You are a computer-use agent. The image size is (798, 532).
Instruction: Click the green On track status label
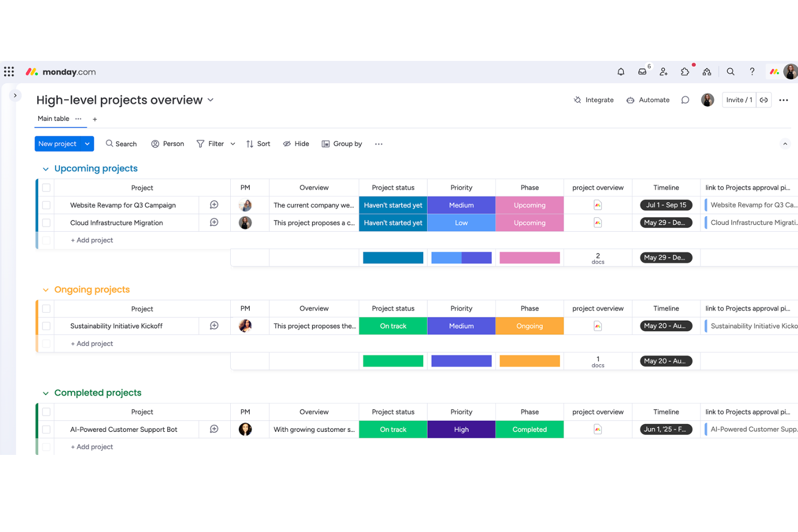click(x=393, y=326)
